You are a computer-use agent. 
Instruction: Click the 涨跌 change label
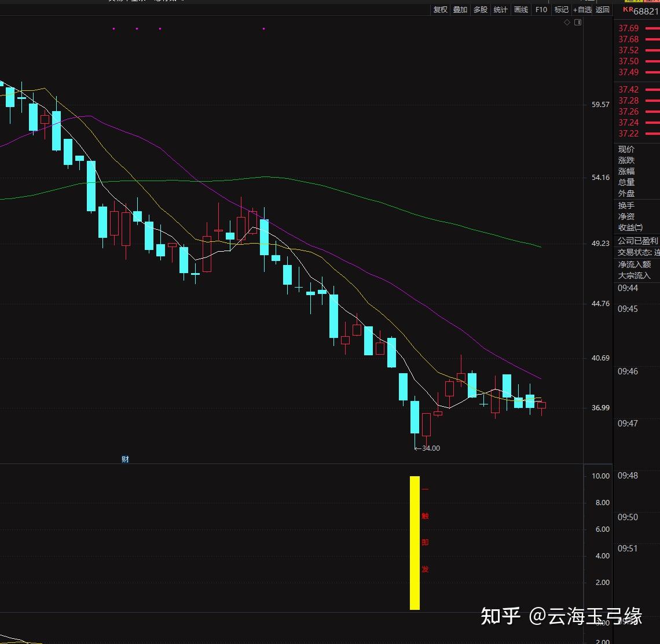[x=626, y=160]
